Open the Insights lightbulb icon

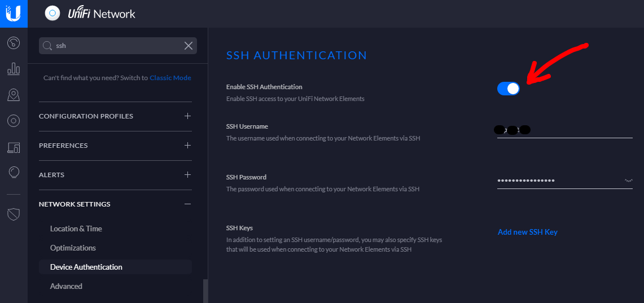tap(14, 172)
